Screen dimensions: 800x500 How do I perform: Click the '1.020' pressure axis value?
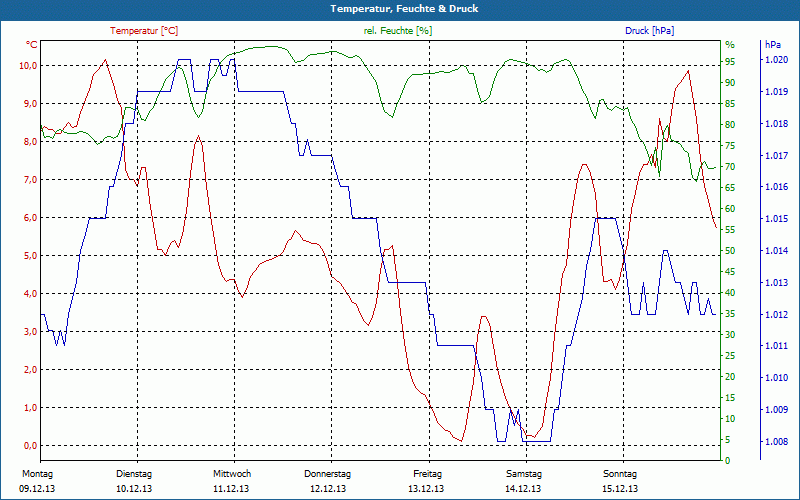click(x=776, y=60)
